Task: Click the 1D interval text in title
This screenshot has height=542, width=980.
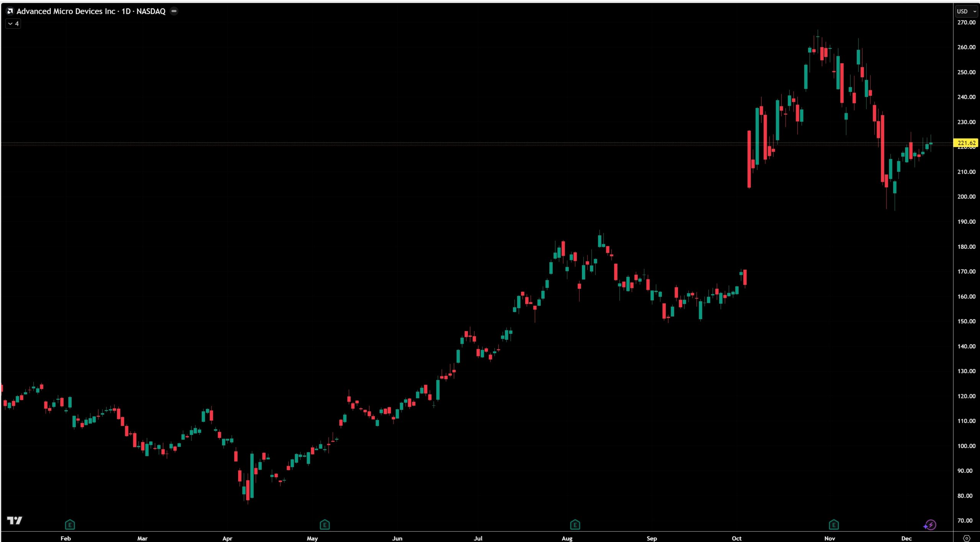Action: pos(126,11)
